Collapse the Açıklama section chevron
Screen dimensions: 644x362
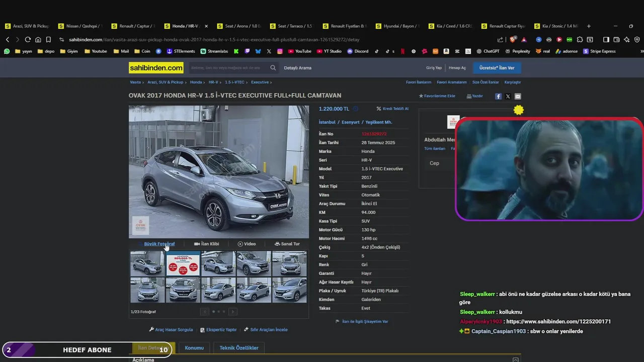coord(515,360)
